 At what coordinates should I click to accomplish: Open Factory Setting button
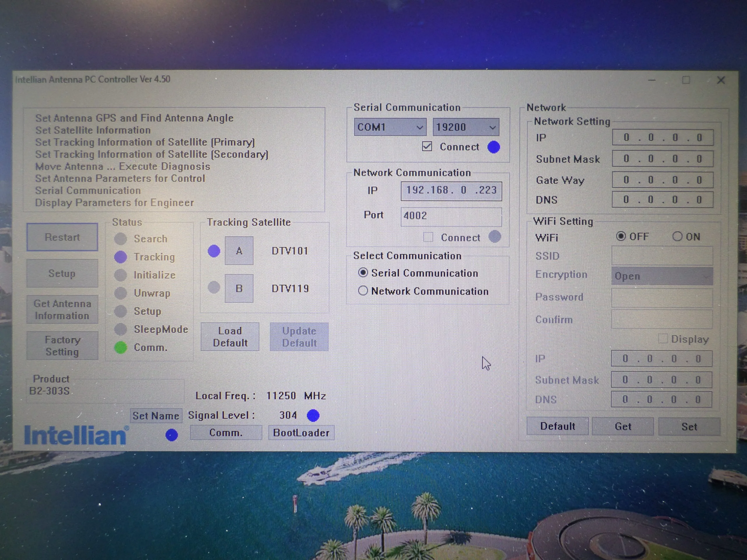coord(62,345)
